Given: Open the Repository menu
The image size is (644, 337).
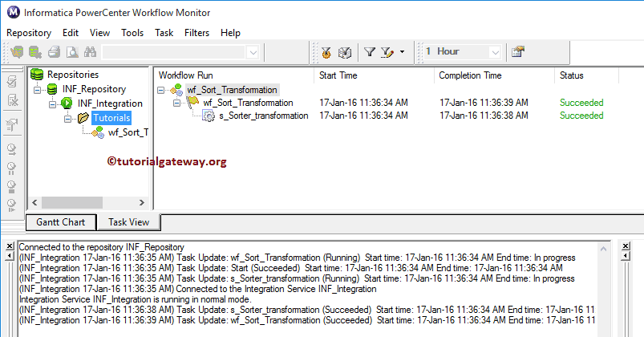Looking at the screenshot, I should coord(29,33).
